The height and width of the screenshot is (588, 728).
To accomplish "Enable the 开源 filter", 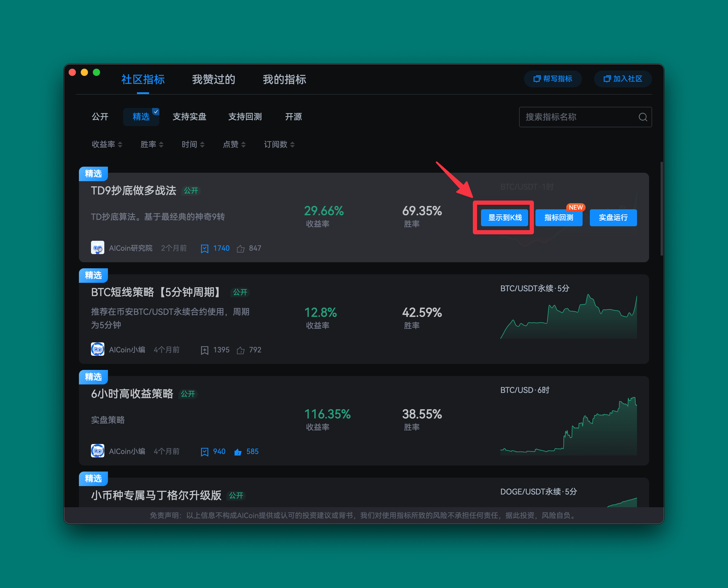I will (293, 117).
